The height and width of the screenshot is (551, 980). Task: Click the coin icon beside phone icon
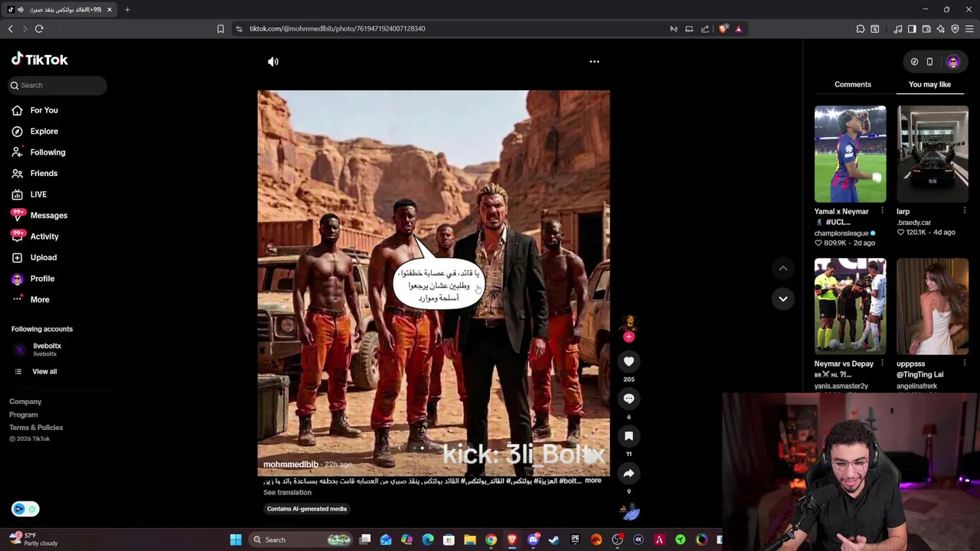coord(914,61)
